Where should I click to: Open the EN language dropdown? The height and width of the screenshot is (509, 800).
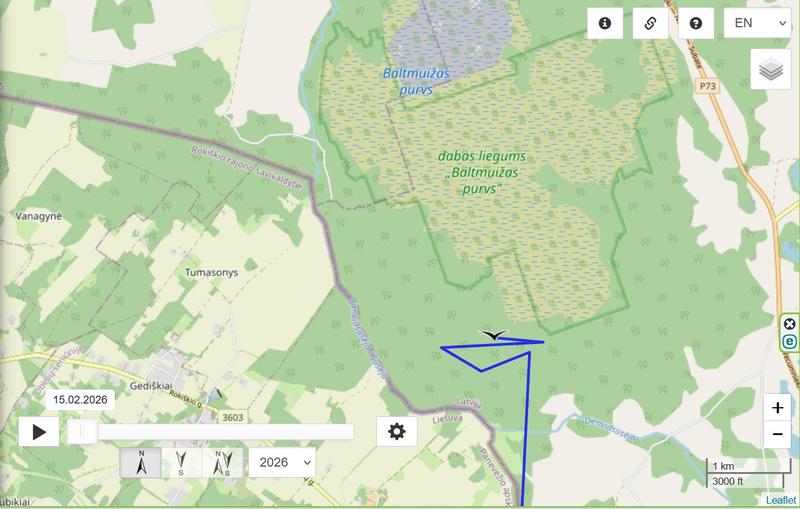[x=757, y=23]
